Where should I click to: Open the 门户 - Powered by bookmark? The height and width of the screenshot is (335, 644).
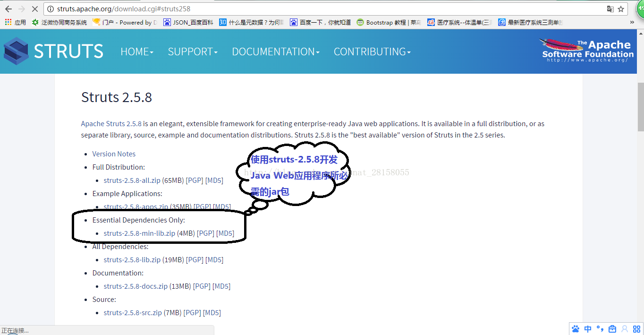click(x=125, y=22)
